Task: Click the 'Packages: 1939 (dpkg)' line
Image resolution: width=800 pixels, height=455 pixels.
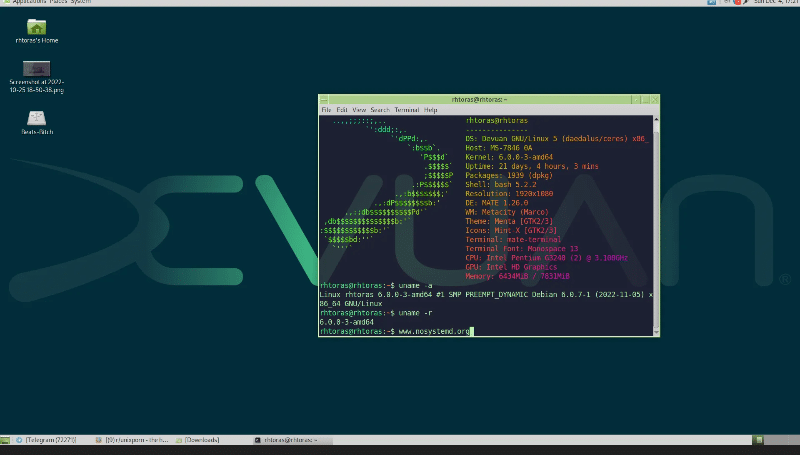Action: (x=509, y=175)
